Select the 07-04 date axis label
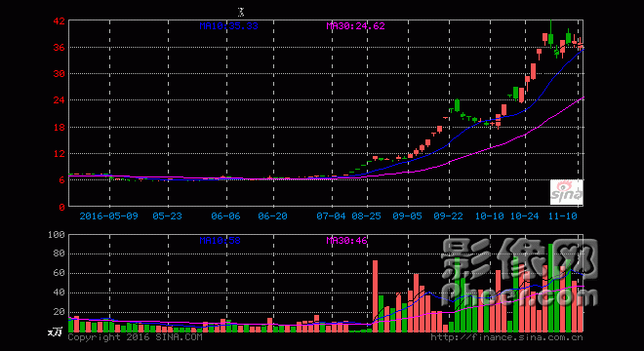 click(331, 216)
